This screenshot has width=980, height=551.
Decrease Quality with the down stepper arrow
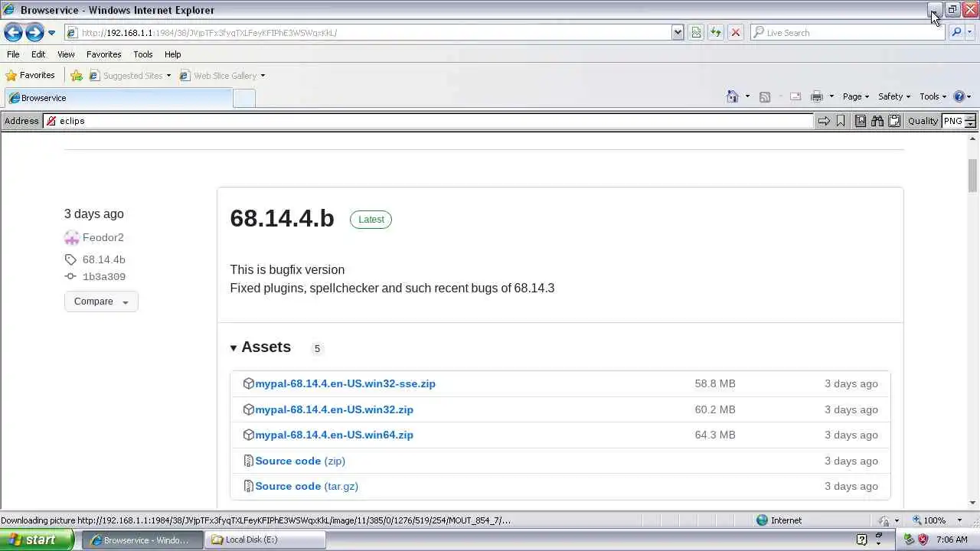coord(970,125)
